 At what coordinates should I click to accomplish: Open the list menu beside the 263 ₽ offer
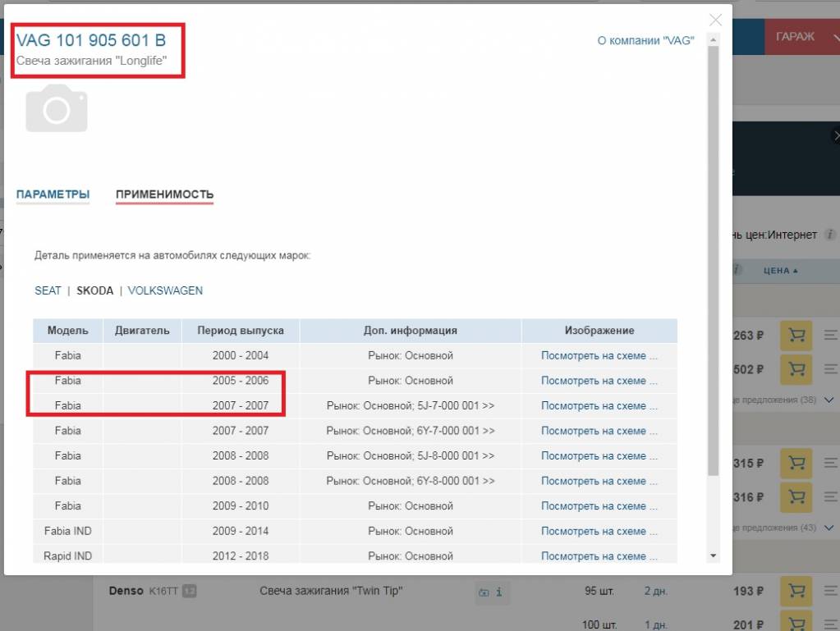[x=830, y=335]
